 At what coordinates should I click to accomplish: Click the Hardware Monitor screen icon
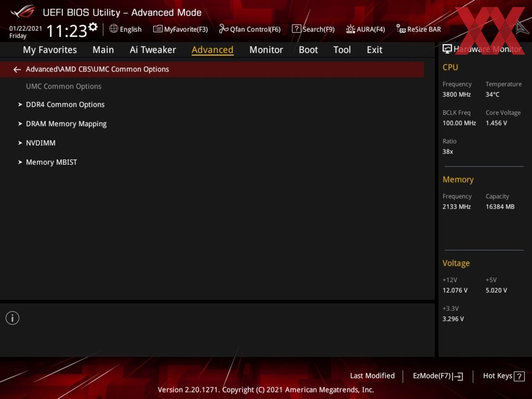tap(447, 49)
